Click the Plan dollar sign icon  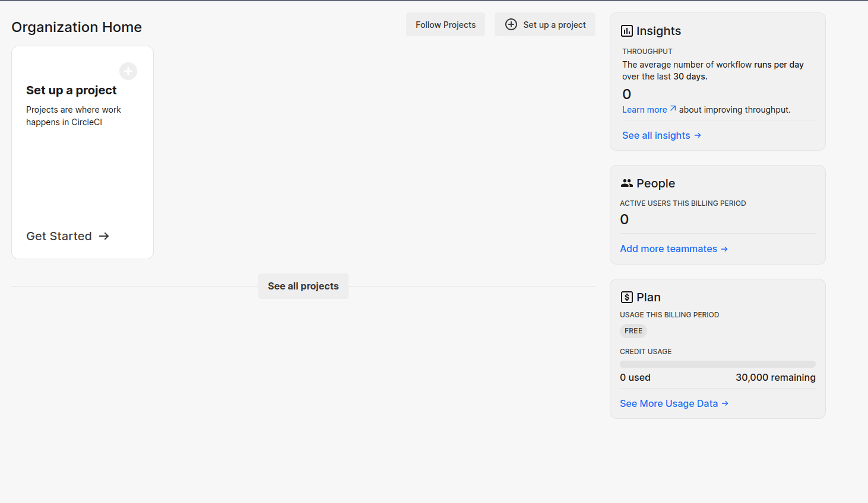pyautogui.click(x=626, y=297)
